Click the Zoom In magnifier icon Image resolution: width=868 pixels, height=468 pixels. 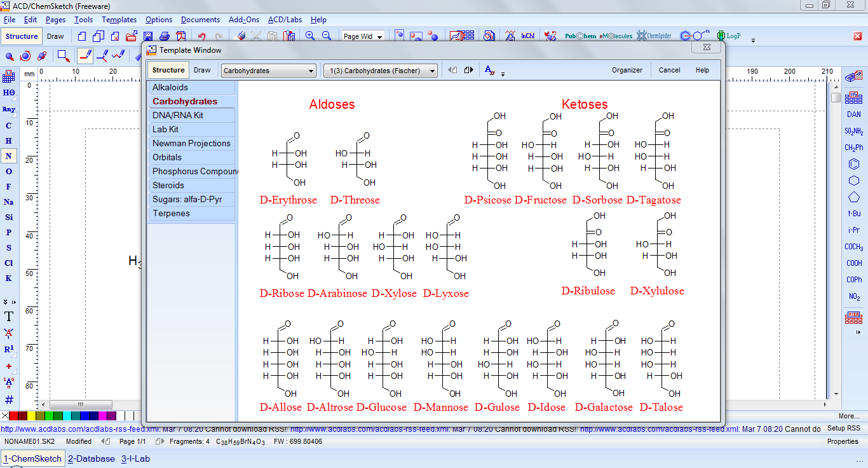pyautogui.click(x=309, y=36)
